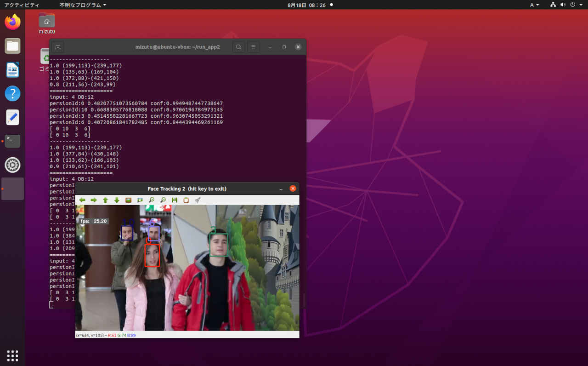Pan the video down with the down arrow icon
Viewport: 588px width, 366px height.
point(116,200)
